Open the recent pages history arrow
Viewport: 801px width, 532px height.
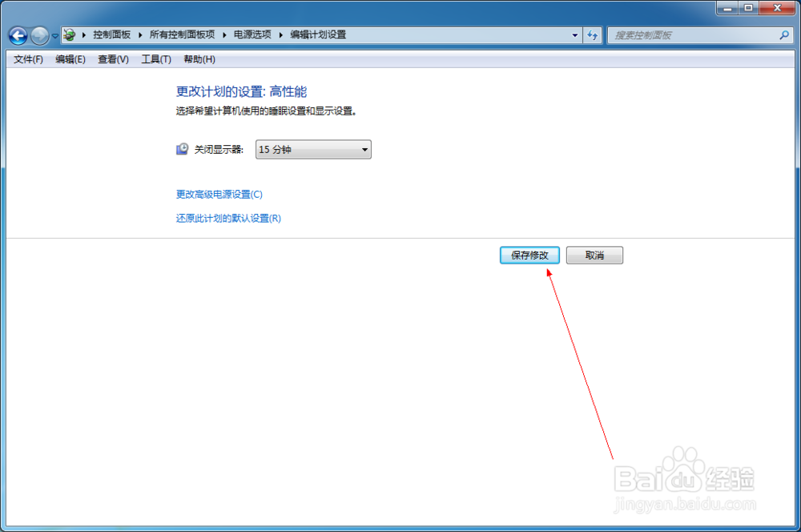(x=54, y=36)
